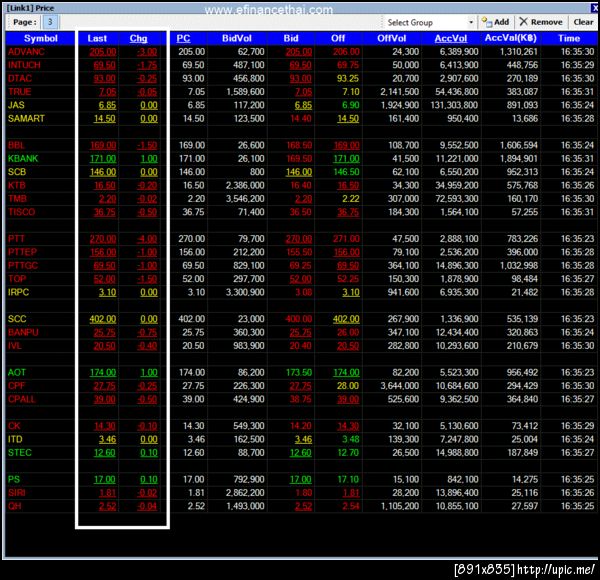Select the PTTEP symbol

[x=22, y=252]
